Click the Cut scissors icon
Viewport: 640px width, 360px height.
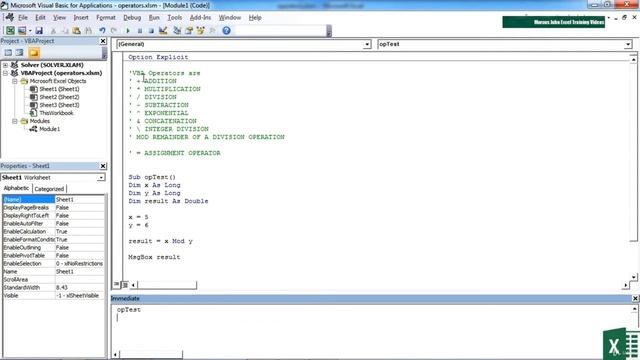click(53, 31)
